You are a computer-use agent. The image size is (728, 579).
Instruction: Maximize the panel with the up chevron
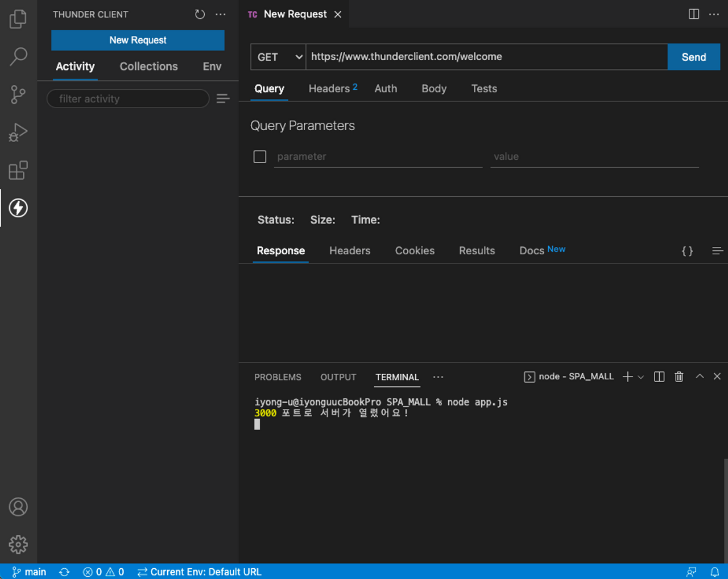700,377
